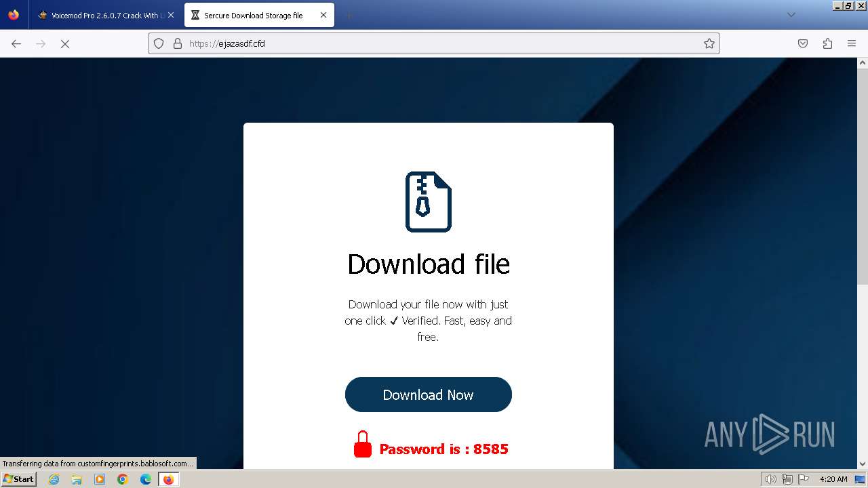868x488 pixels.
Task: Open the Firefox application menu
Action: [x=852, y=43]
